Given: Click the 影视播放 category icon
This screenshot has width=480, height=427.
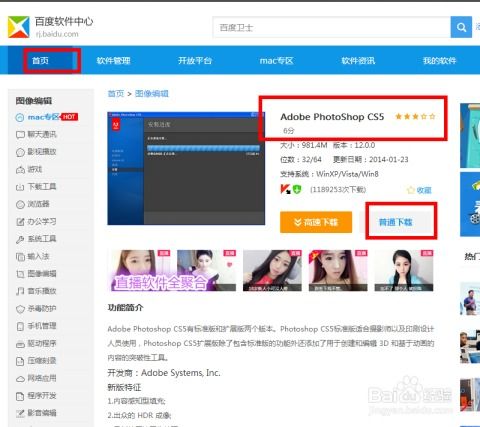Looking at the screenshot, I should click(x=20, y=152).
